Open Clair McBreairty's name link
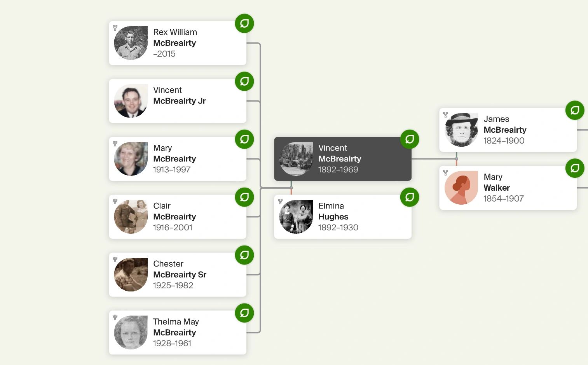Screen dimensions: 588x365 click(x=174, y=211)
